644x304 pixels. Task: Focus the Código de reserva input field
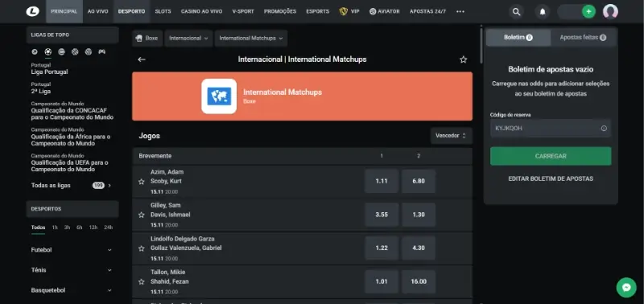[551, 129]
